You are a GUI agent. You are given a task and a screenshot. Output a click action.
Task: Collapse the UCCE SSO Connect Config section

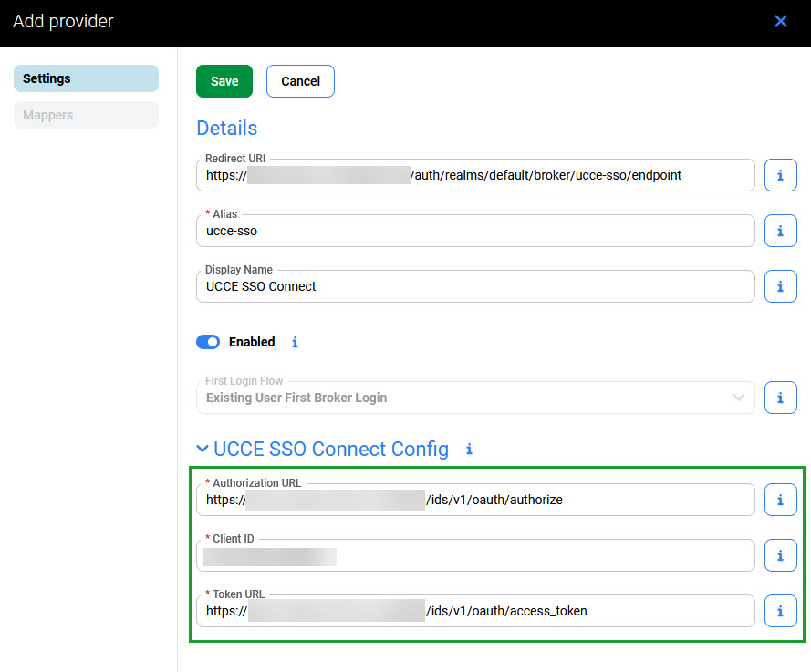(203, 450)
